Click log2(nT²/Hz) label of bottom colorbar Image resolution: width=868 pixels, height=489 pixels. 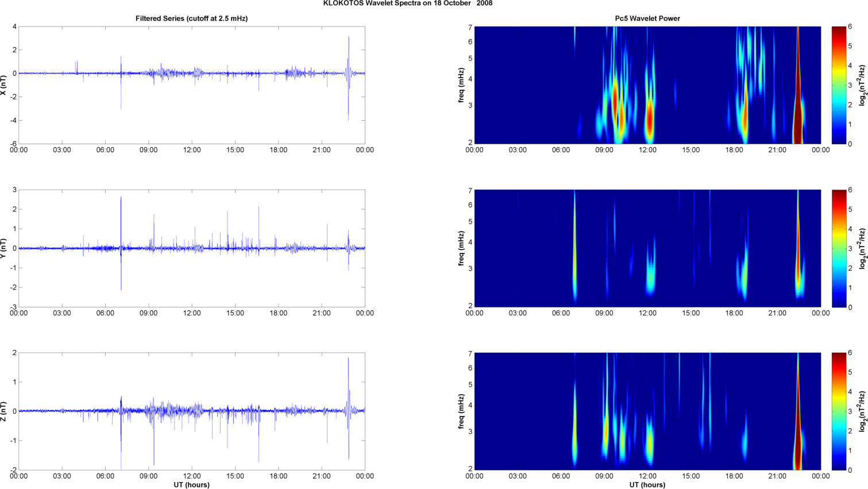(x=863, y=411)
